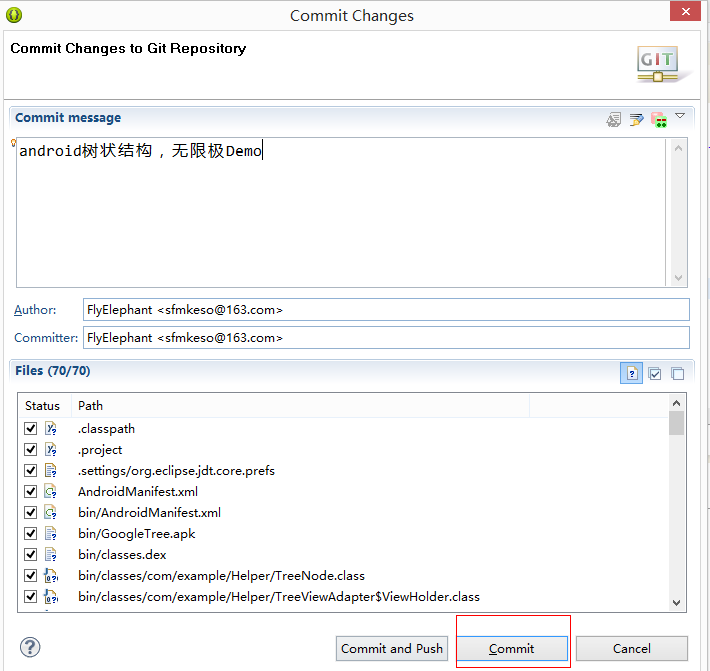Uncheck the AndroidManifest.xml checkbox
710x671 pixels.
click(x=30, y=491)
